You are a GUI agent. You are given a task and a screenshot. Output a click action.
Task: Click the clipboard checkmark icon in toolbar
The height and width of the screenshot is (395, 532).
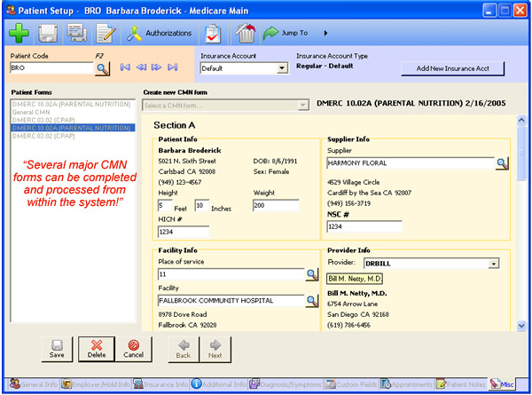tap(213, 34)
